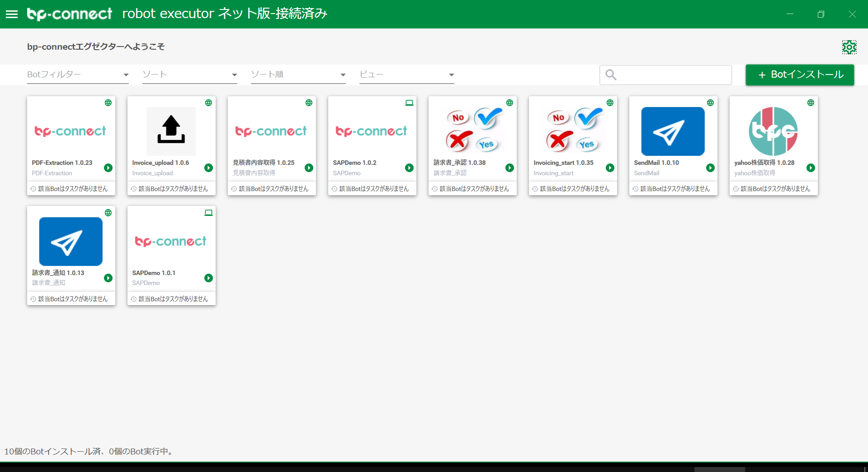Run the Invoice_upload 1.0.6 bot

tap(208, 168)
